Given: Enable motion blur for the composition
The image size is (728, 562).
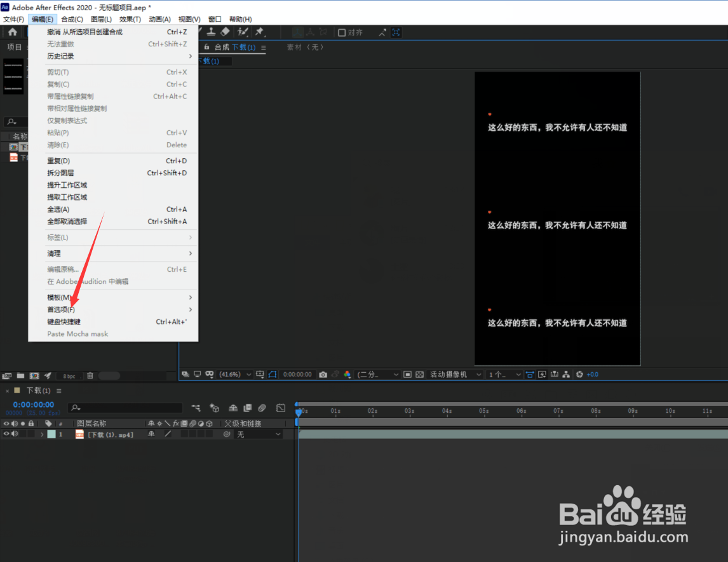Looking at the screenshot, I should 262,408.
